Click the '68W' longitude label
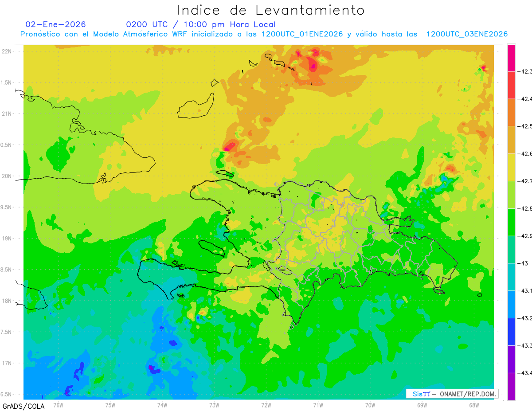 click(x=473, y=405)
